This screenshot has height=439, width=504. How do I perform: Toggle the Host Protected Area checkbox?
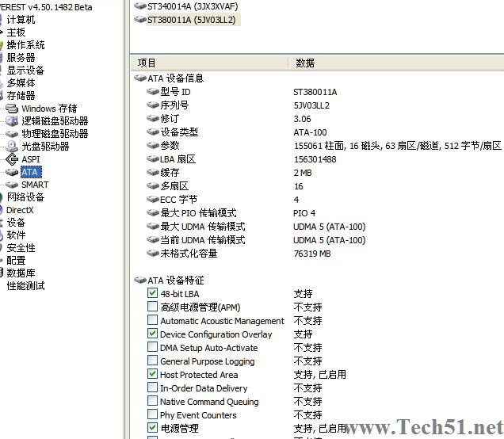(x=152, y=374)
